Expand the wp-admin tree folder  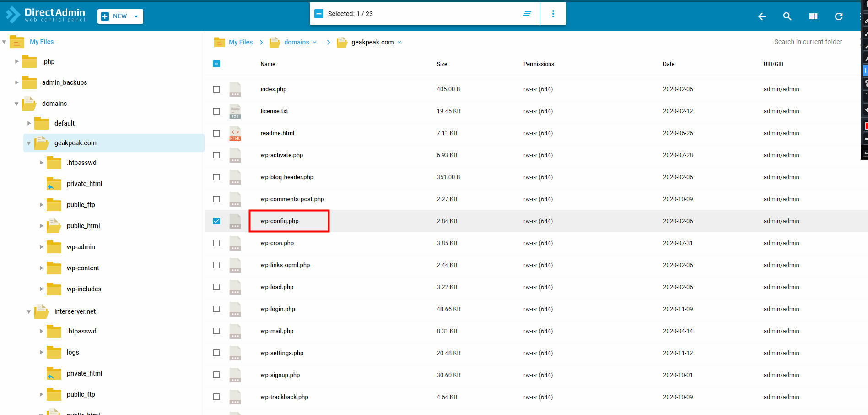[x=41, y=247]
